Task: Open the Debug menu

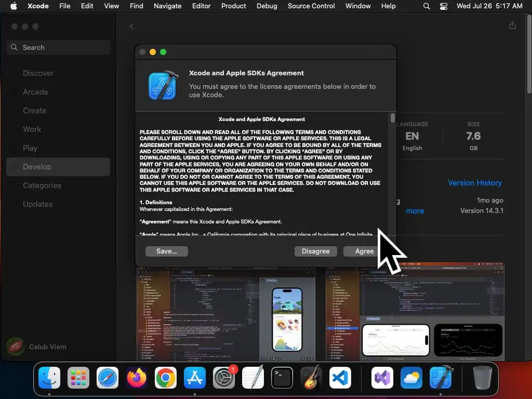Action: pos(267,6)
